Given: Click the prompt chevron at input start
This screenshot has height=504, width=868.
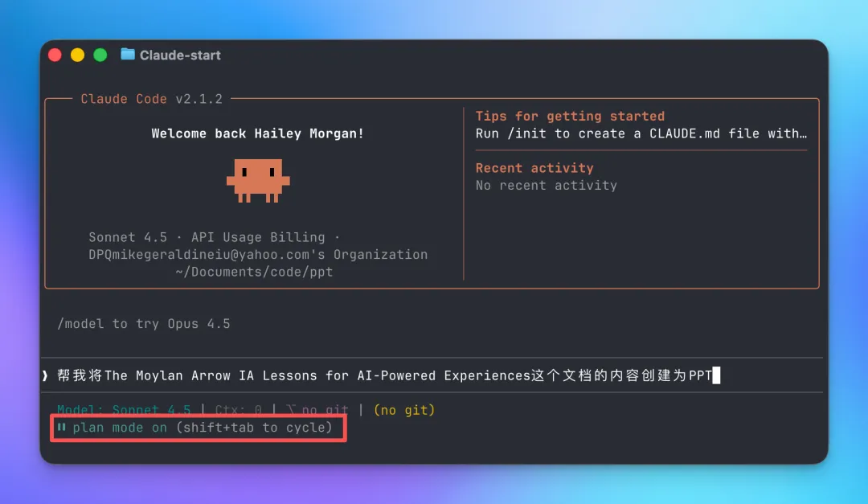Looking at the screenshot, I should click(45, 375).
